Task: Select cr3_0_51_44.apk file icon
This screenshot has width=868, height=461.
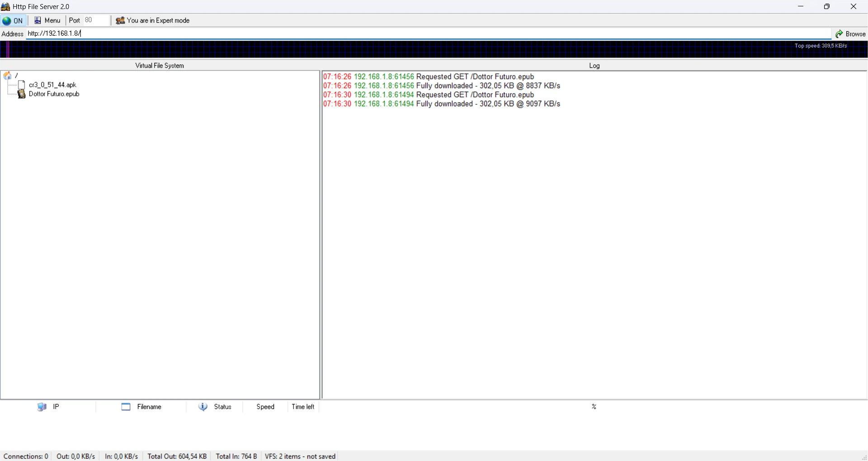Action: [x=21, y=85]
